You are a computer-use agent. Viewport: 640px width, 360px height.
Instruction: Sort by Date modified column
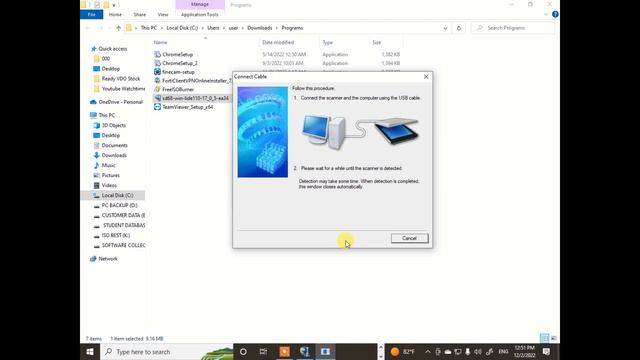point(278,42)
